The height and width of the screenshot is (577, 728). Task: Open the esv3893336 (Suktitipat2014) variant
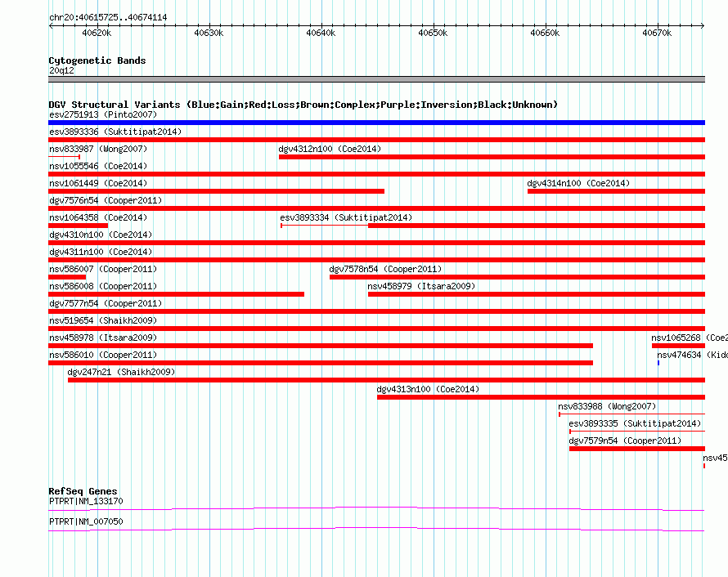[115, 132]
